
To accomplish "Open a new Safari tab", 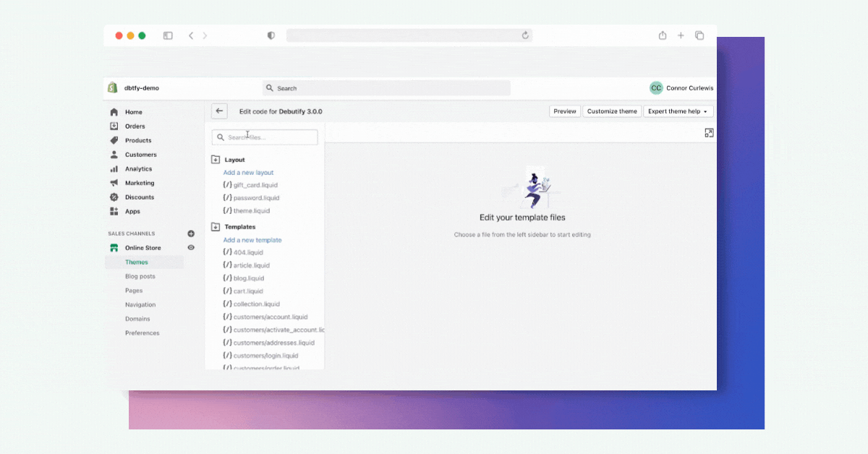I will [x=681, y=35].
